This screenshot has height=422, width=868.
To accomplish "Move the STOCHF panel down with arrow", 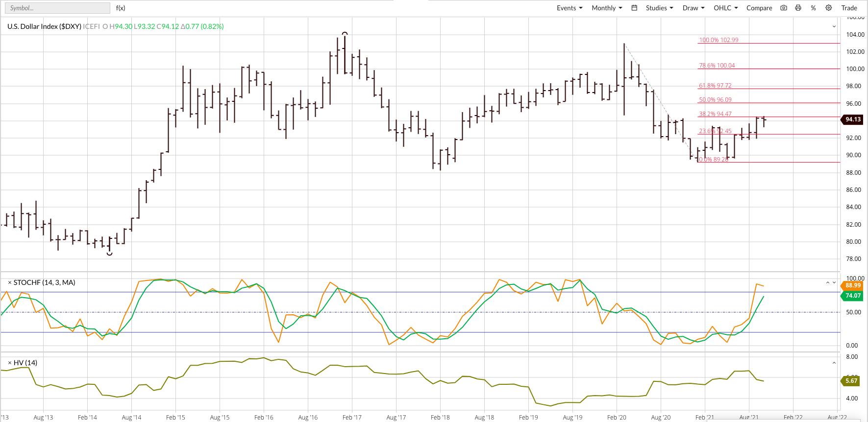I will pyautogui.click(x=834, y=282).
